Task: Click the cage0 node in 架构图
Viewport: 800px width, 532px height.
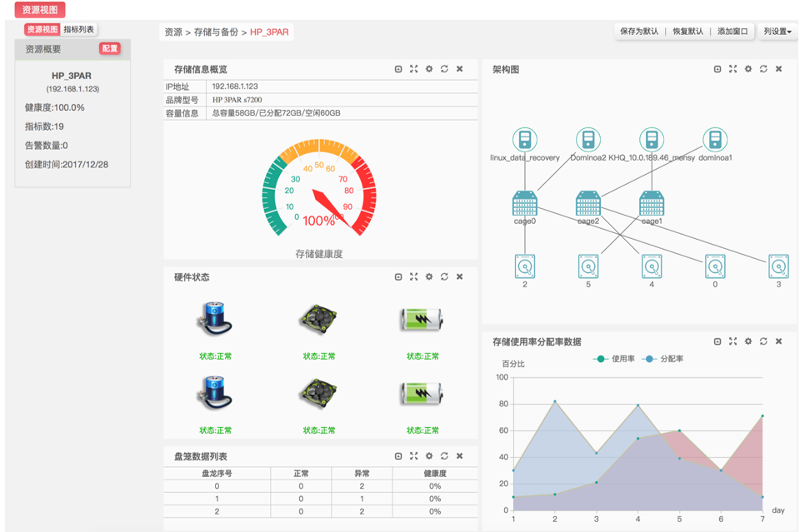Action: pyautogui.click(x=524, y=203)
